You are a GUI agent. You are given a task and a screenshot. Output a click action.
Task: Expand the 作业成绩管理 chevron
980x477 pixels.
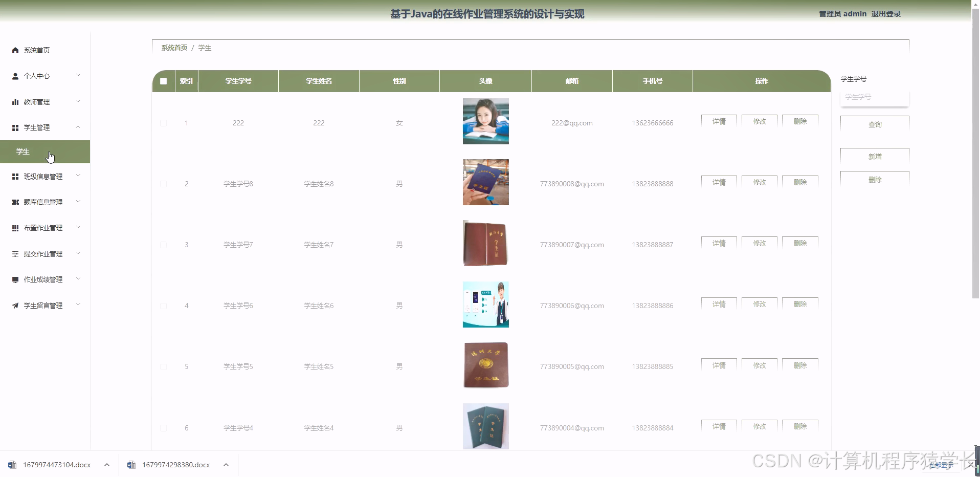(78, 279)
